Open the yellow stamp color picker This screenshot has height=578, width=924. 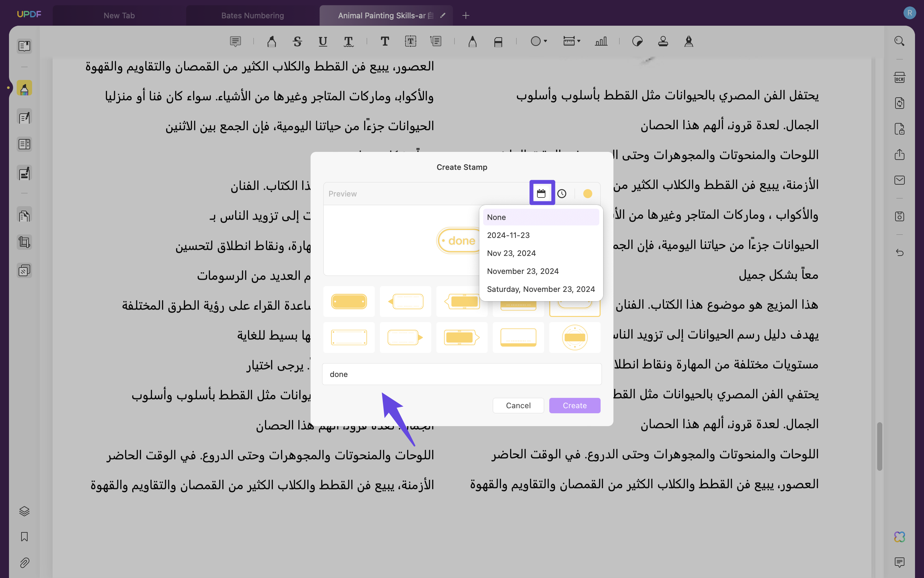point(588,194)
